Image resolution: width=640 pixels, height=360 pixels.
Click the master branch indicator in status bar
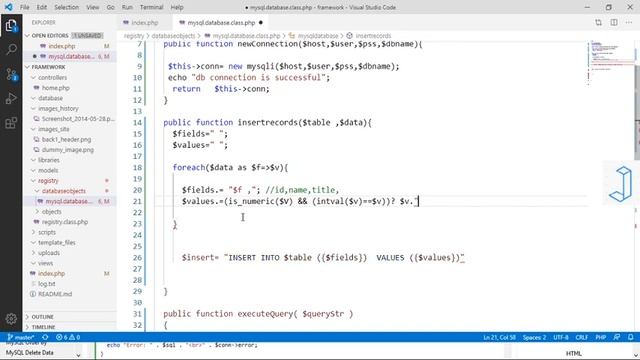[21, 338]
